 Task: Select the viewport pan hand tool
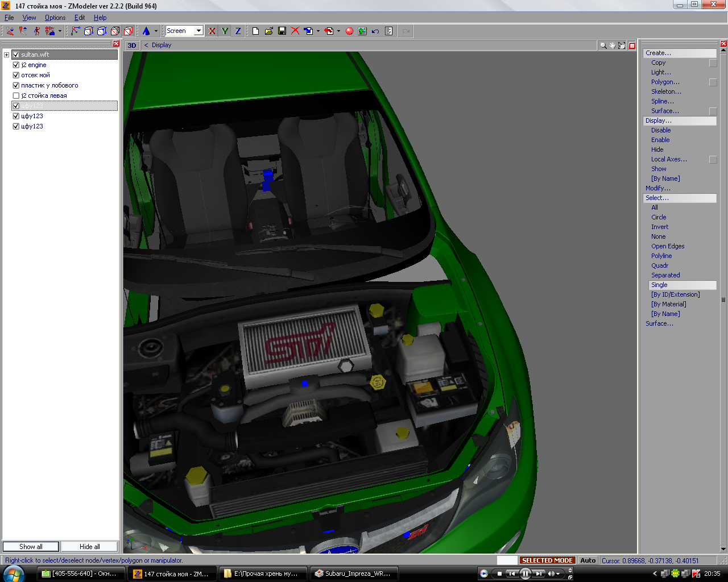coord(613,45)
